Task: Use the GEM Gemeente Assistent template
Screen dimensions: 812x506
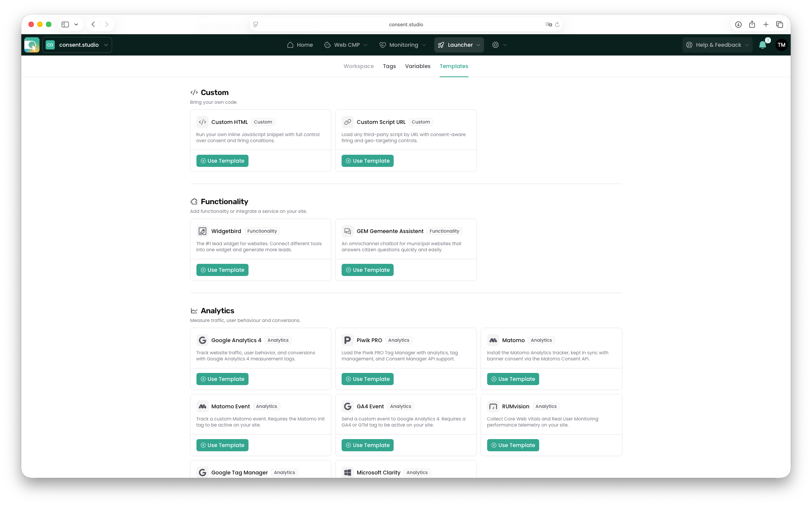Action: 367,270
